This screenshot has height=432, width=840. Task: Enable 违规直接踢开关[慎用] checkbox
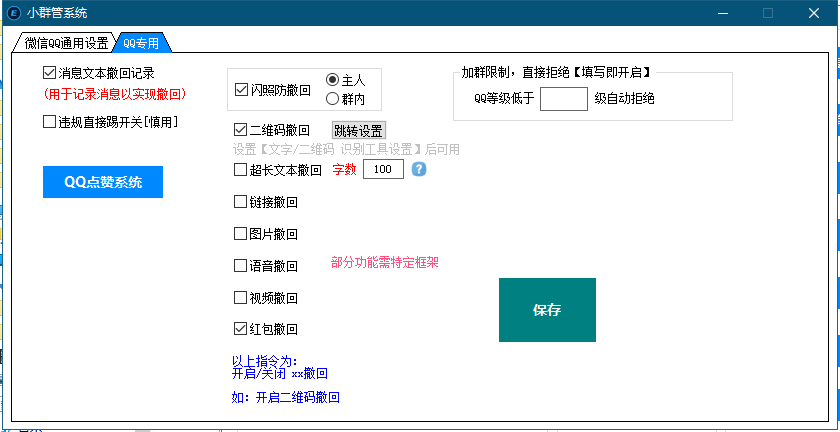coord(110,122)
